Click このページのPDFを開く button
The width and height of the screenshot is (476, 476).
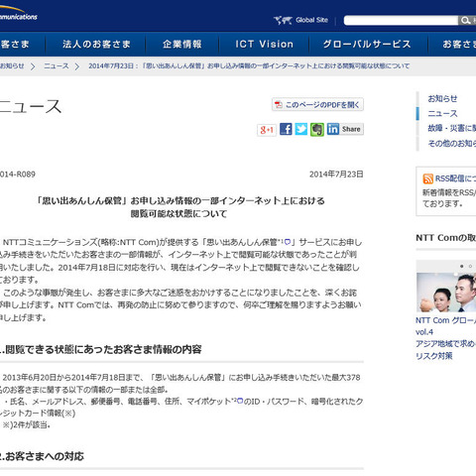point(317,104)
